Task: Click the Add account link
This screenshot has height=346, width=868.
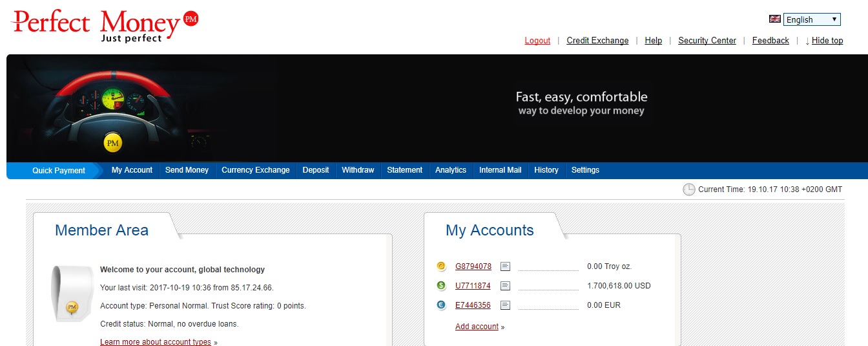Action: 477,327
